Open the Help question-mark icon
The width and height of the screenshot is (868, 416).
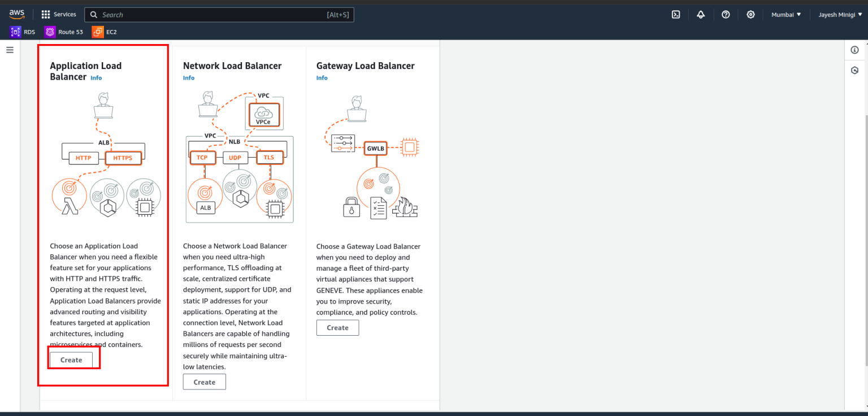click(726, 14)
